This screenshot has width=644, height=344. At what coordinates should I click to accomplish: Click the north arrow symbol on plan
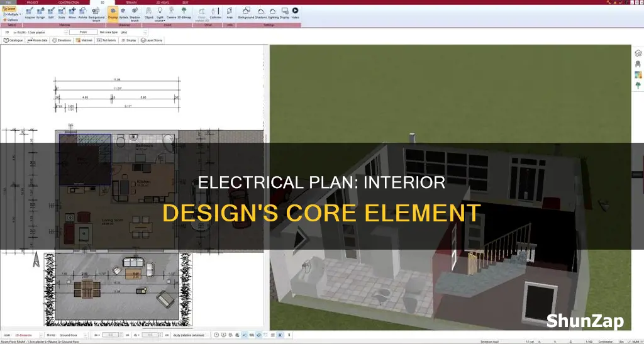point(36,260)
